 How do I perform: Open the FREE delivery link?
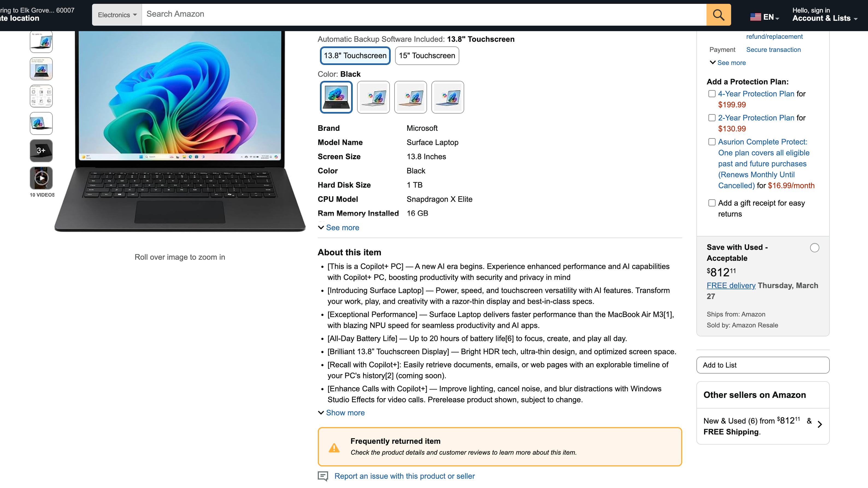click(x=731, y=285)
